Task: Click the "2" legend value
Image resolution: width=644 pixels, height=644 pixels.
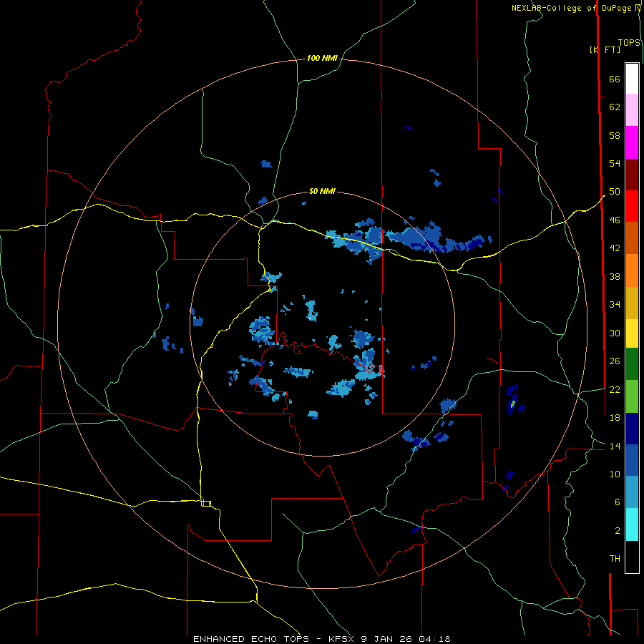Action: (617, 531)
